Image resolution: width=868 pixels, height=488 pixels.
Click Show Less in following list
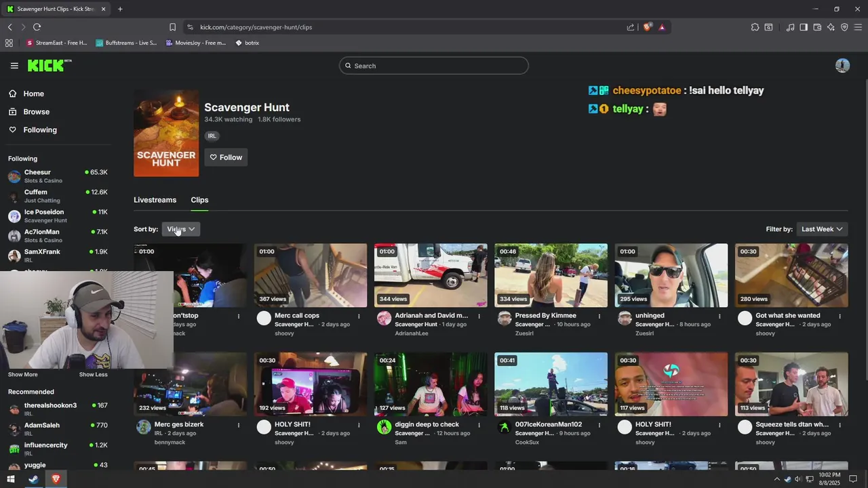(93, 374)
